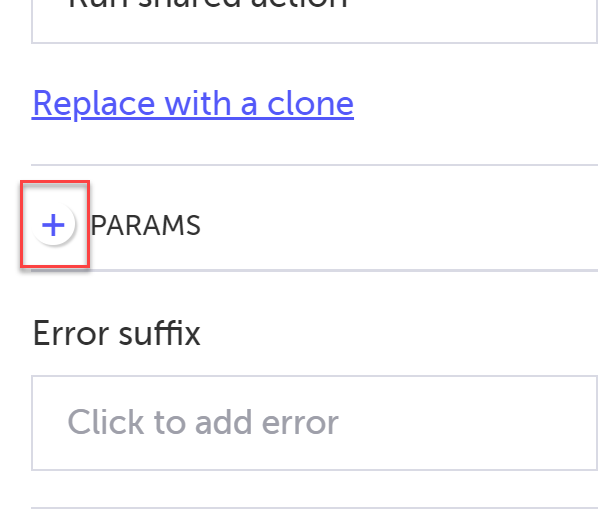Add a new param with plus button
The height and width of the screenshot is (513, 615).
53,226
